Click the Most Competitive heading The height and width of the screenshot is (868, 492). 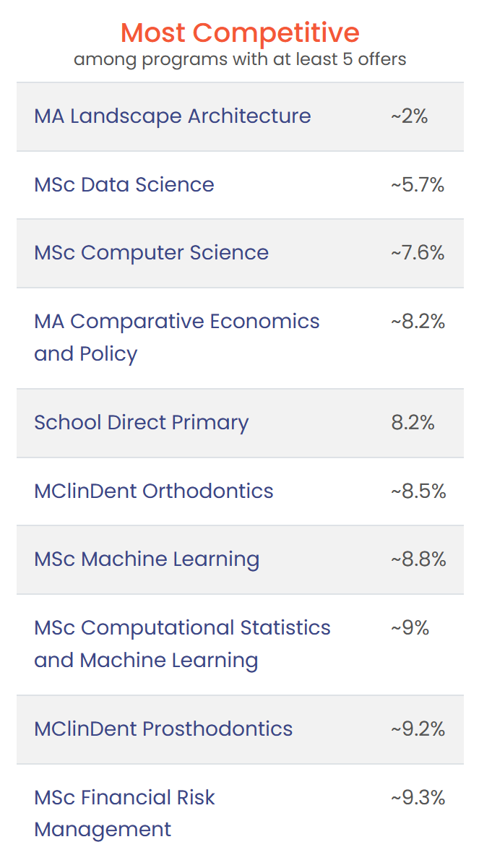240,33
